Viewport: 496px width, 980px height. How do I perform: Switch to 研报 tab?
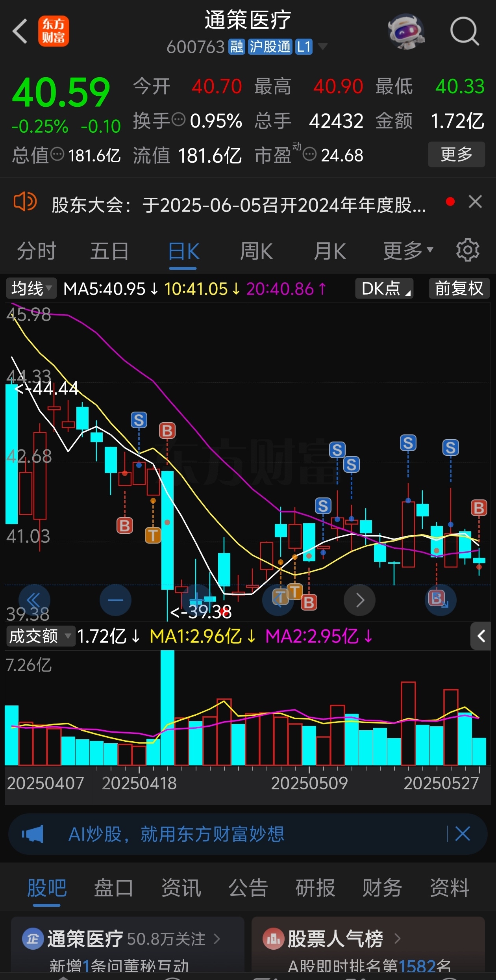click(x=315, y=888)
